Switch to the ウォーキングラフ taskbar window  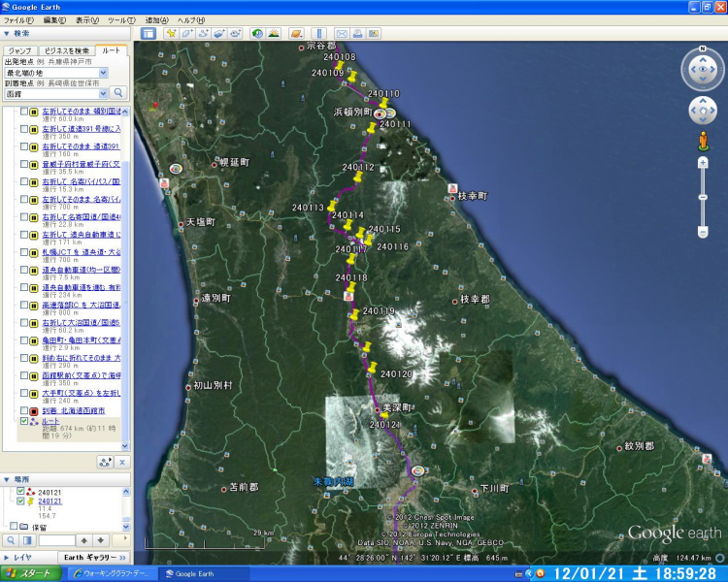(112, 573)
